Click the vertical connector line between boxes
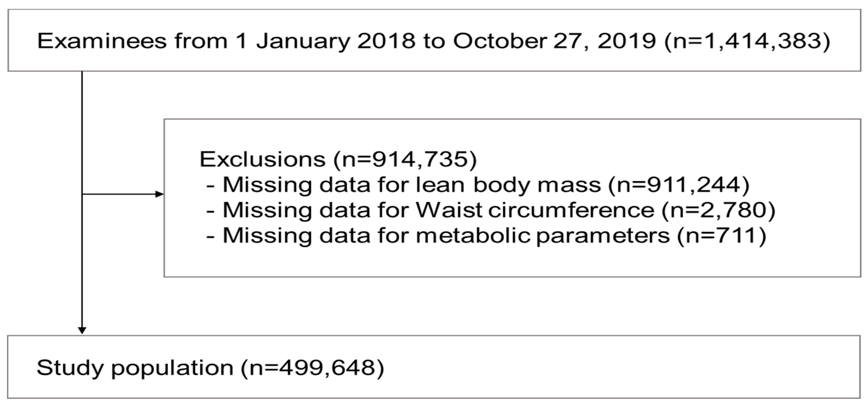868x407 pixels. tap(82, 135)
